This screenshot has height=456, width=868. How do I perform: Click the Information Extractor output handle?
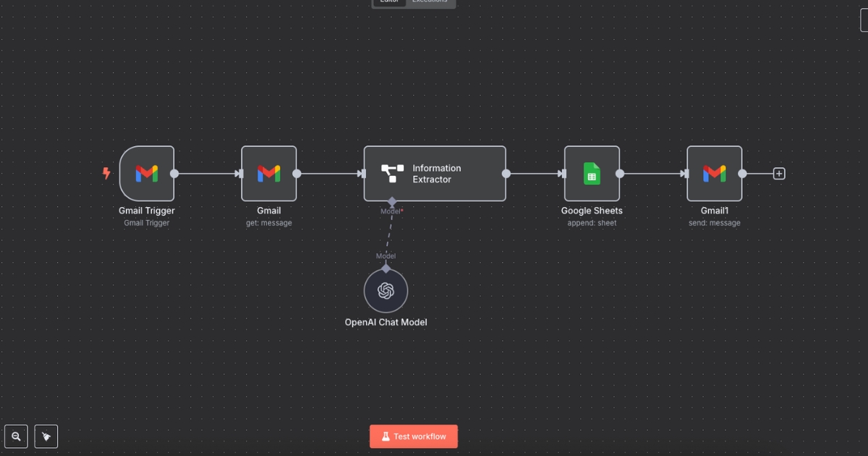pos(506,174)
